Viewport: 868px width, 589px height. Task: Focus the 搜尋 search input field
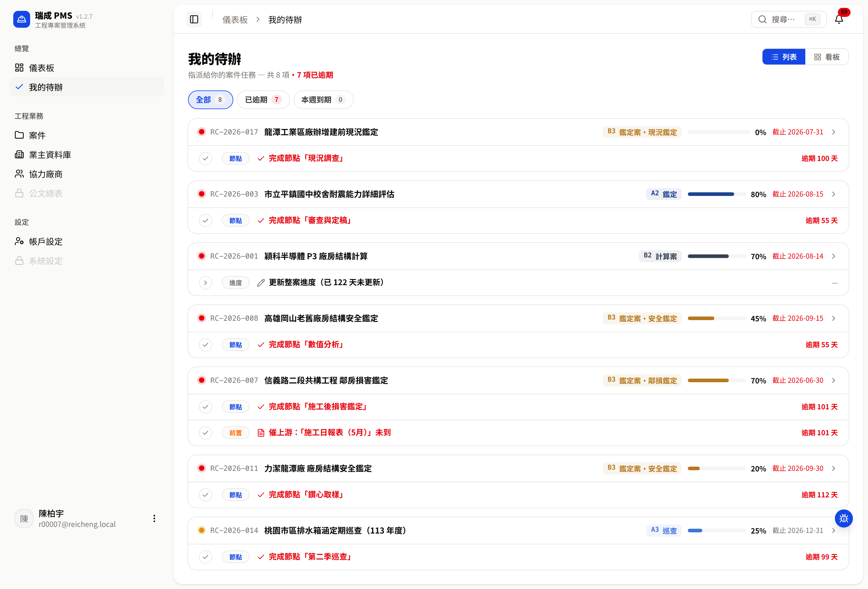788,19
